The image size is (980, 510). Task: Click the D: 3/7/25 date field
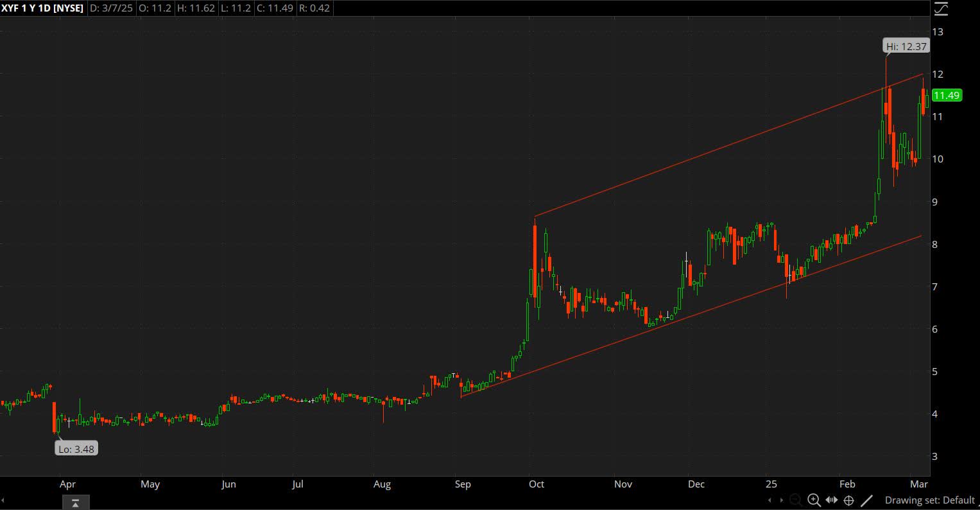point(111,8)
